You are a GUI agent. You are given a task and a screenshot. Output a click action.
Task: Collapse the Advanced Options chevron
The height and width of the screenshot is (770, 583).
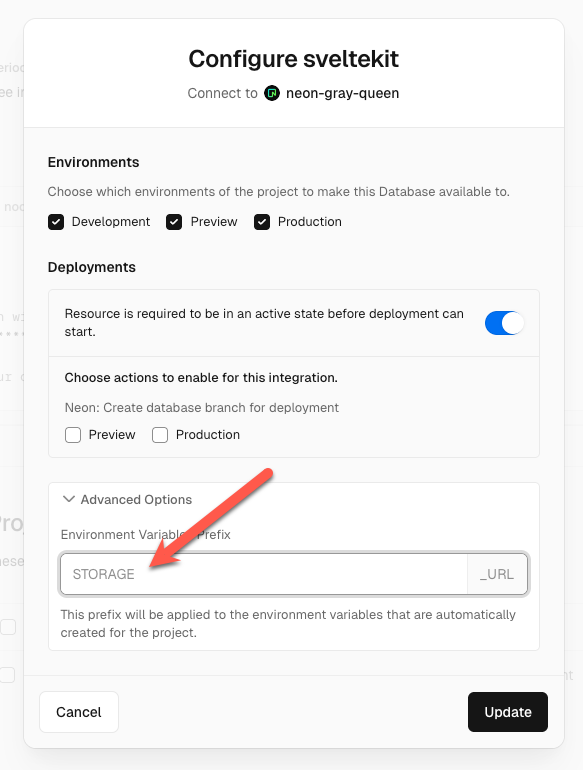click(69, 499)
